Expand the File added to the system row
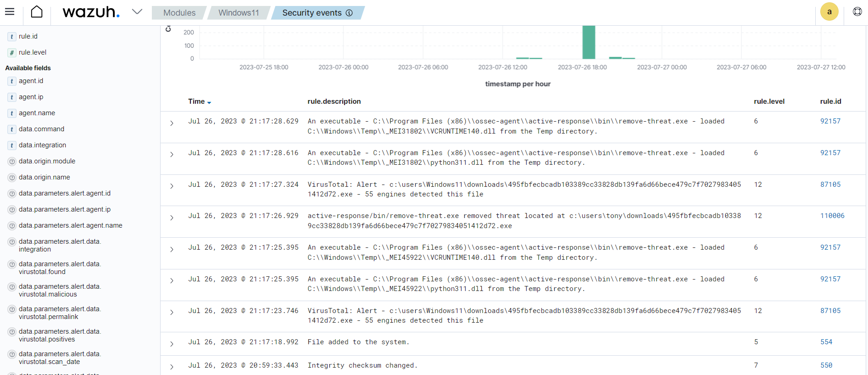Screen dimensions: 868x375 (x=172, y=344)
